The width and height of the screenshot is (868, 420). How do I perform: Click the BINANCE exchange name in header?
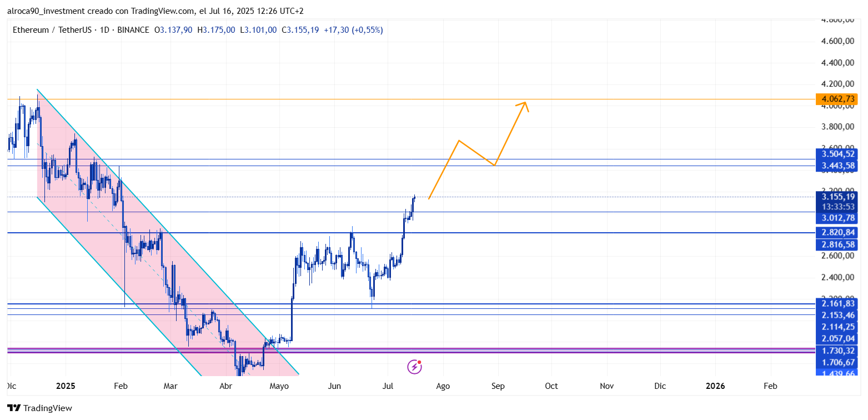coord(132,30)
